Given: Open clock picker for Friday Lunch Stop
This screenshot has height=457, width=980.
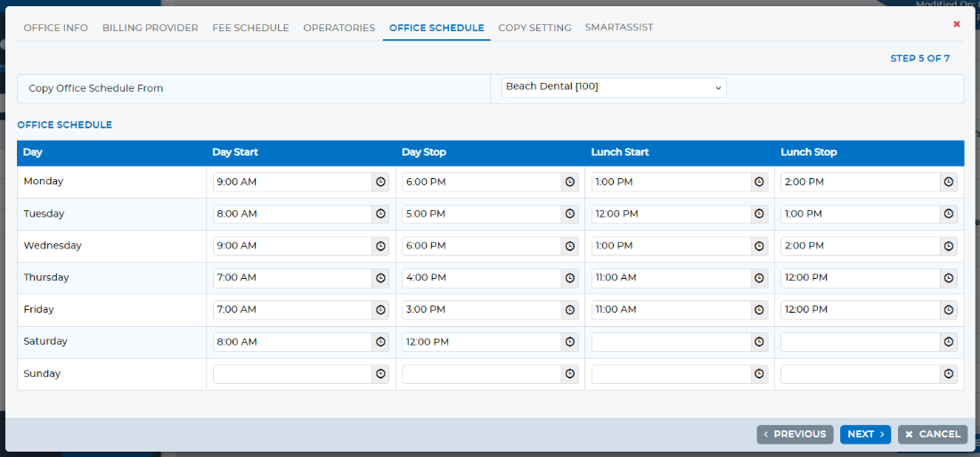Looking at the screenshot, I should [949, 309].
